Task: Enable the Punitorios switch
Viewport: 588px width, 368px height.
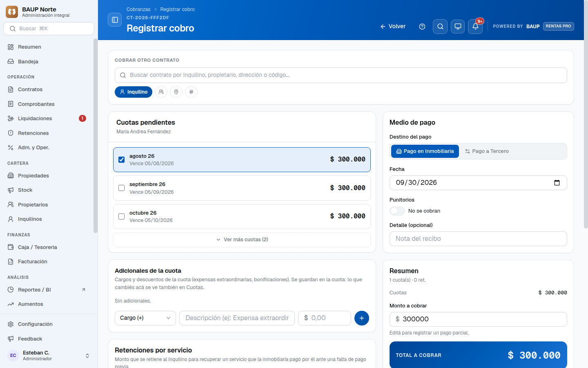Action: point(397,211)
